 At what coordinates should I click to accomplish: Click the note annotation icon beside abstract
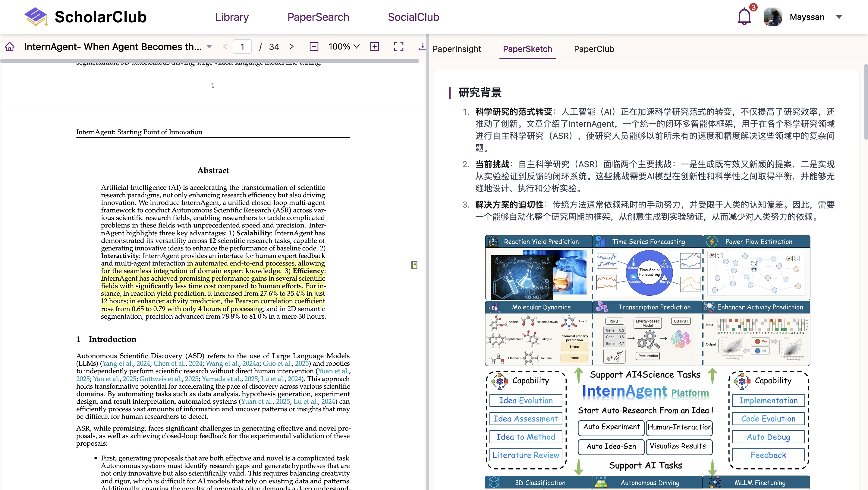pos(414,265)
